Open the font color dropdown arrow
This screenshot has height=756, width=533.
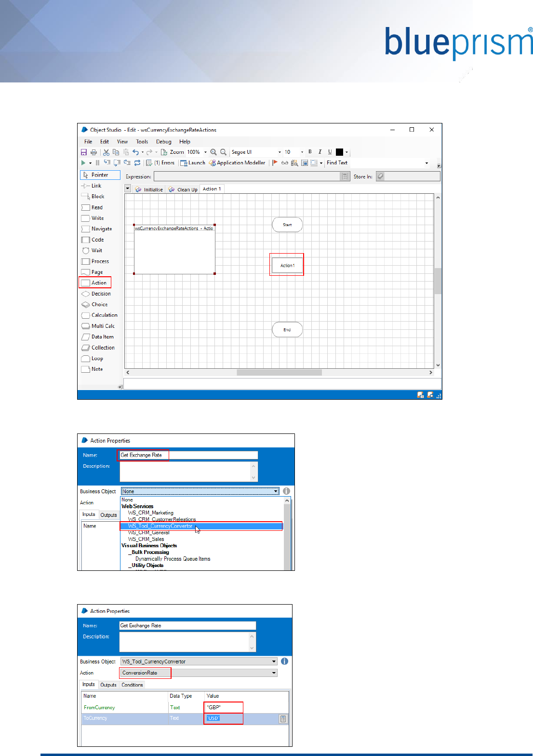(346, 152)
